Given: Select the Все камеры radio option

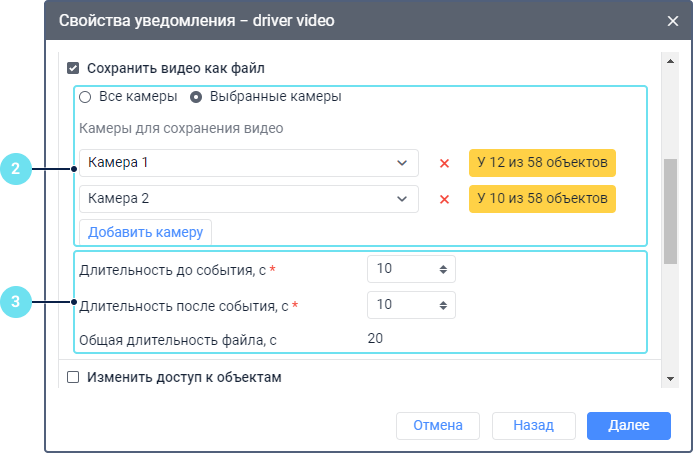Looking at the screenshot, I should click(85, 97).
